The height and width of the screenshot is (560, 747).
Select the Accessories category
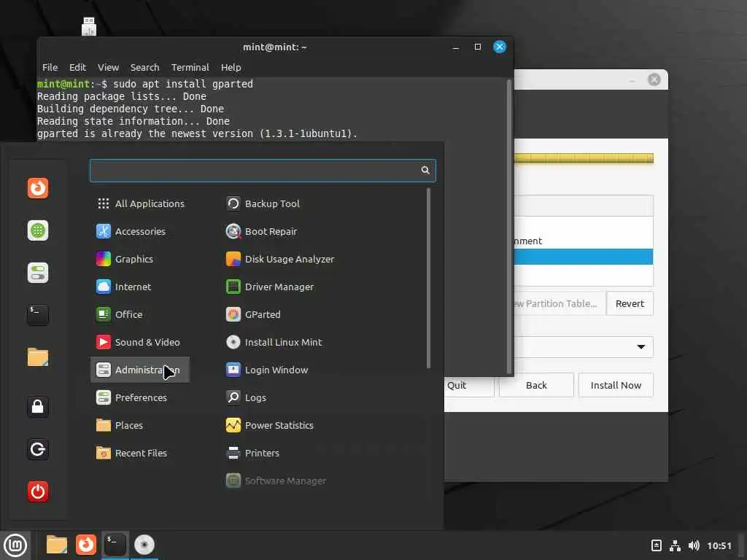tap(140, 231)
